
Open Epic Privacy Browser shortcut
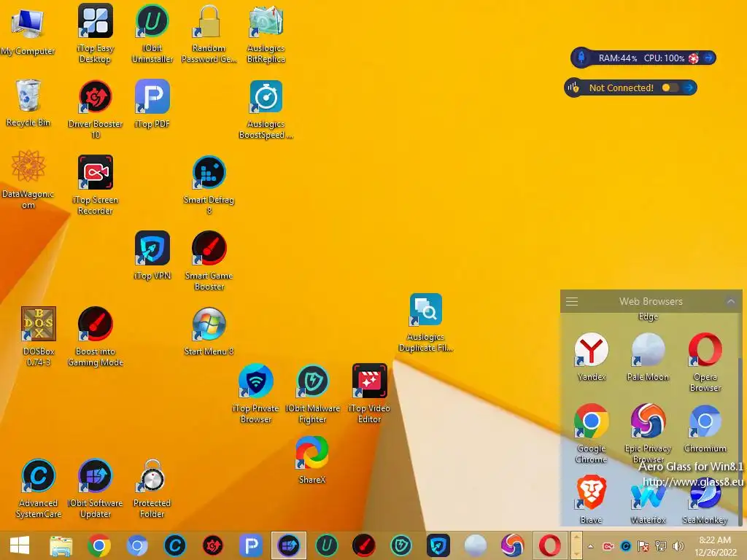pos(648,433)
